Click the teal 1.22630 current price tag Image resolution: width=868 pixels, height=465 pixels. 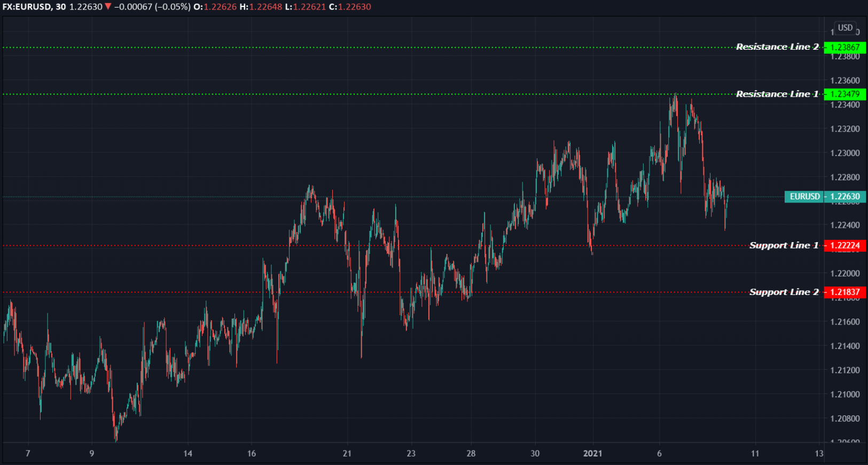point(845,197)
